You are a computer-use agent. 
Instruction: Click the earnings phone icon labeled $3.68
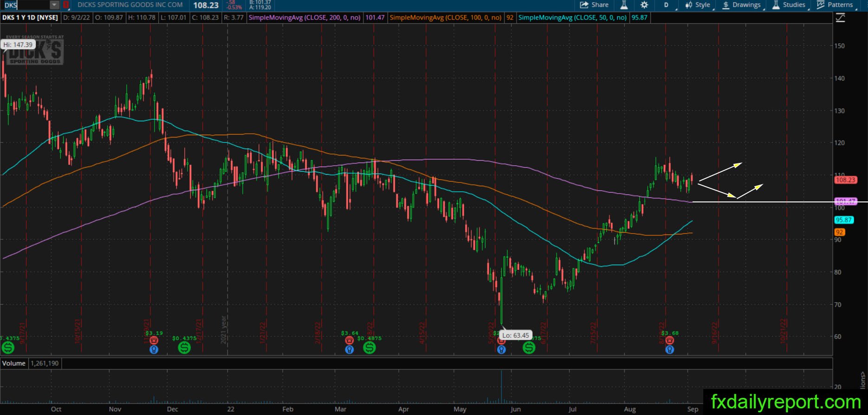[669, 340]
